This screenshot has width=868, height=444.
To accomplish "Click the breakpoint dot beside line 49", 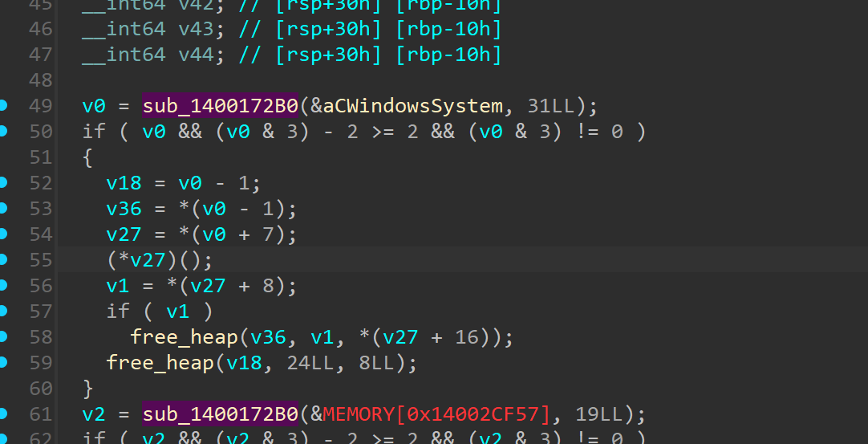I will pos(3,105).
